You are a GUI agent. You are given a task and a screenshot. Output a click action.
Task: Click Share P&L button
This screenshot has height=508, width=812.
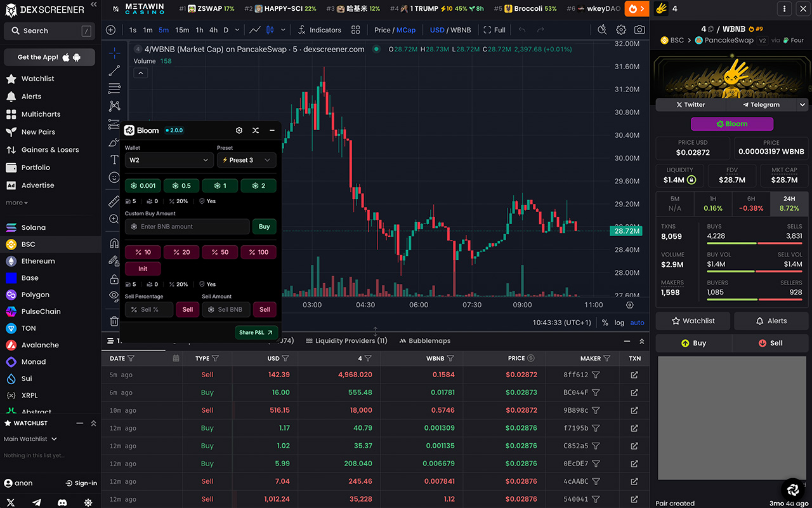256,332
